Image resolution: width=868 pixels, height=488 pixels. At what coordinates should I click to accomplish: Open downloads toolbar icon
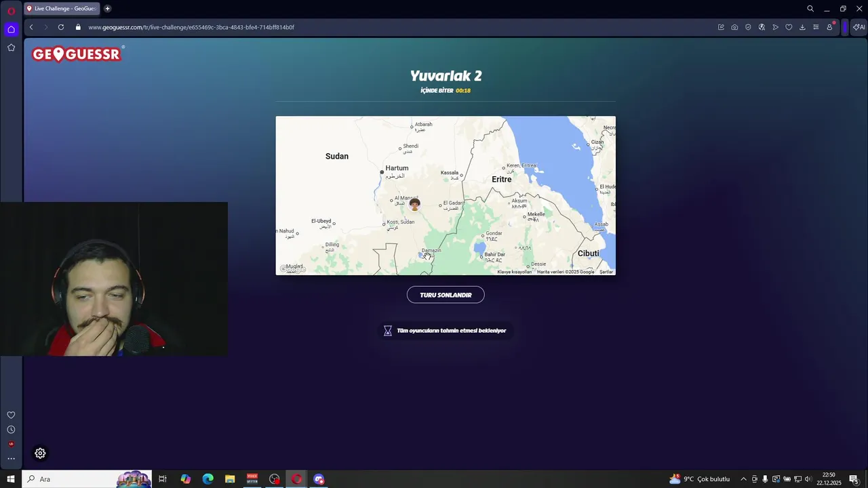(802, 27)
